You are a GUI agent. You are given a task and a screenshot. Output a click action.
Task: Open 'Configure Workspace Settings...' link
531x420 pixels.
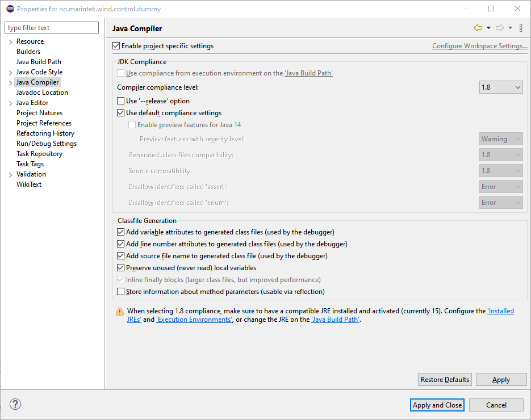479,45
